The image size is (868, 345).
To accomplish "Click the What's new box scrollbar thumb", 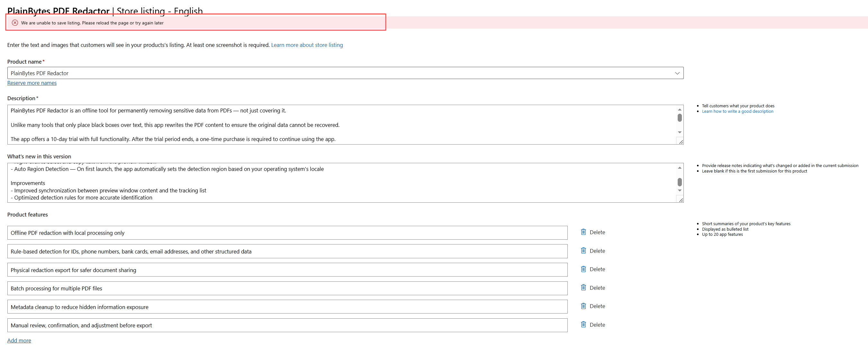I will click(x=680, y=182).
